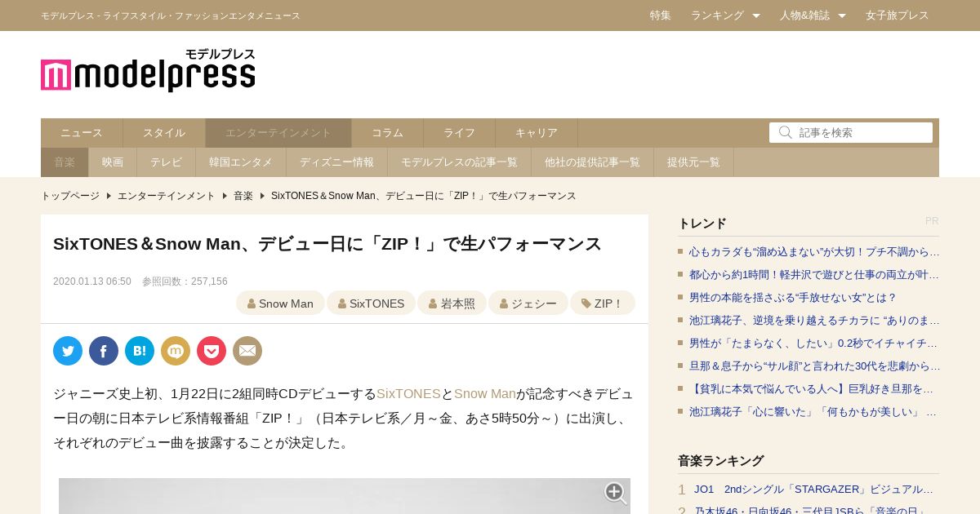Click the PR label beside トレンド
Image resolution: width=980 pixels, height=514 pixels.
(x=932, y=221)
